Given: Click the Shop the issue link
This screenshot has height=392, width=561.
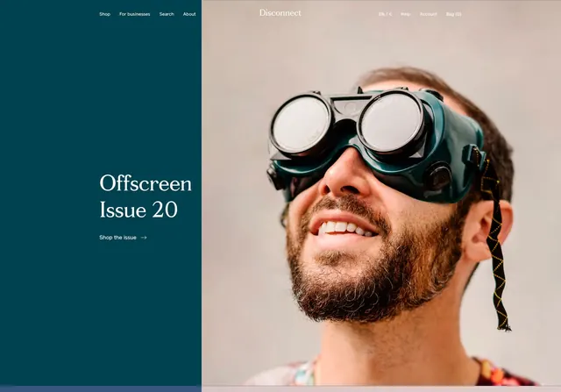Looking at the screenshot, I should [123, 238].
